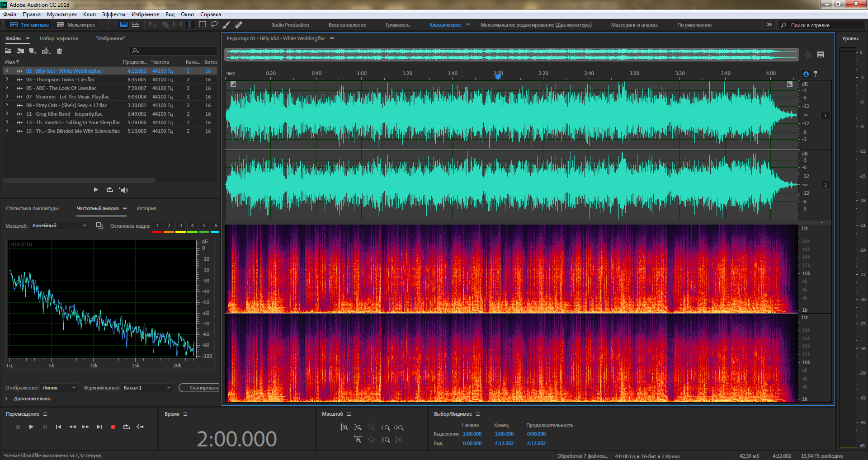Screen dimensions: 868x460
Task: Select the Spot Healing Brush tool
Action: point(239,25)
